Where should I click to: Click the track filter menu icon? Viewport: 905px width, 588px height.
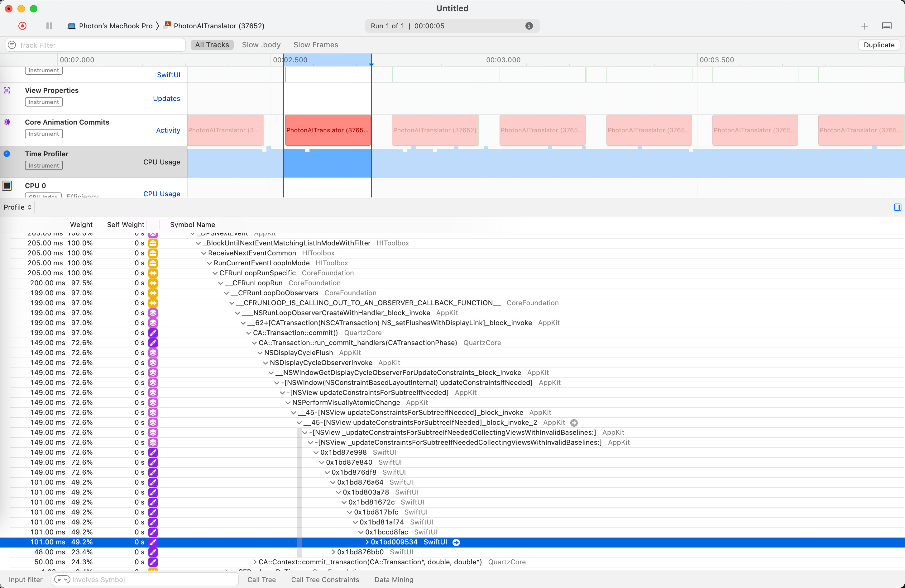point(12,45)
